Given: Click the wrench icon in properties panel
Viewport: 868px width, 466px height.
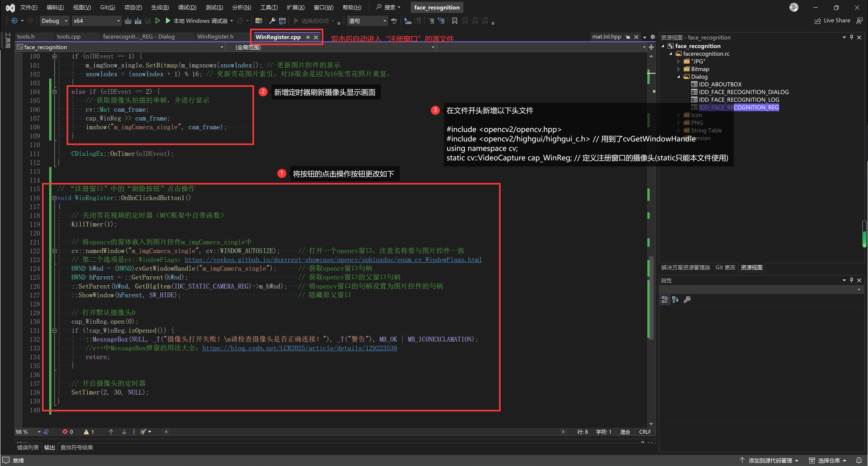Looking at the screenshot, I should pyautogui.click(x=687, y=299).
